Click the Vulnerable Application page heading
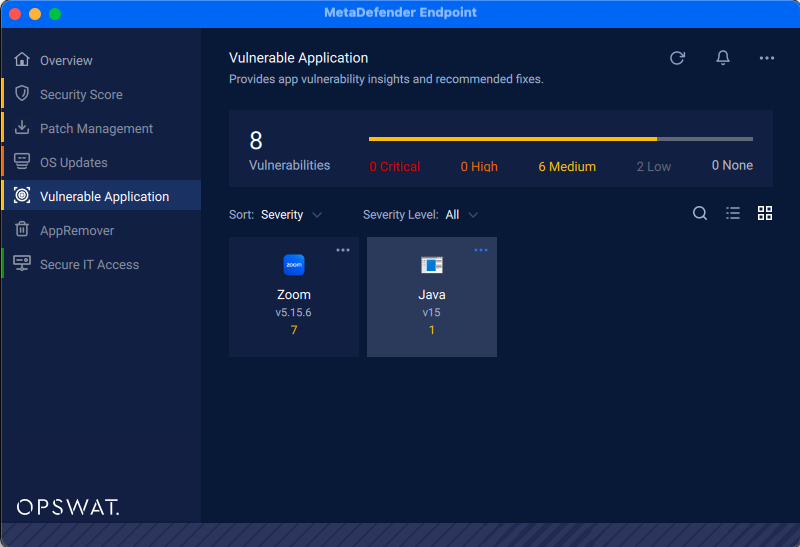800x547 pixels. (x=298, y=58)
